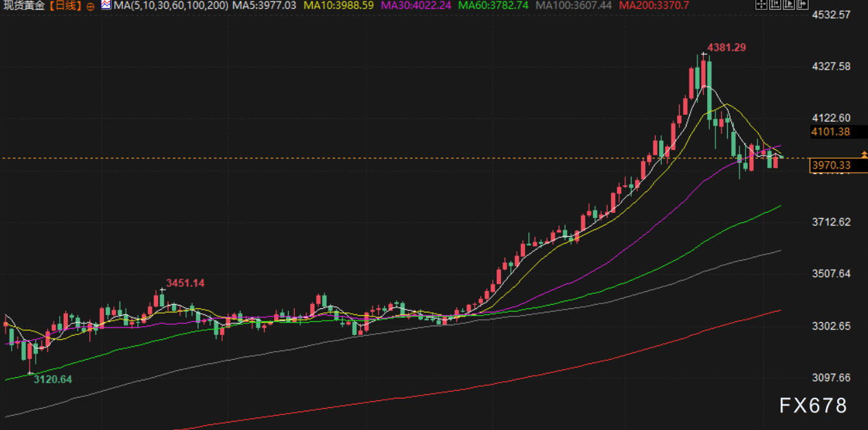
Task: Click the 3120.64 low price marker
Action: point(53,379)
